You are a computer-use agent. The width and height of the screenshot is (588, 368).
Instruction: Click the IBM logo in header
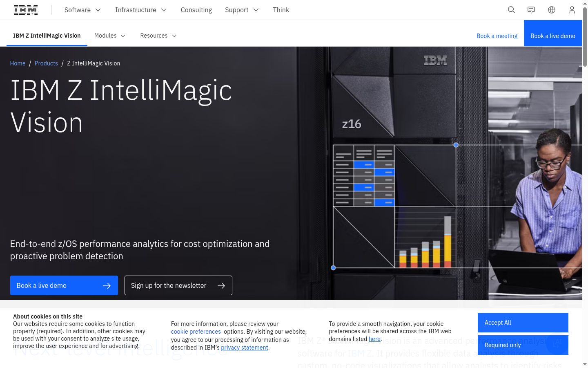click(26, 10)
